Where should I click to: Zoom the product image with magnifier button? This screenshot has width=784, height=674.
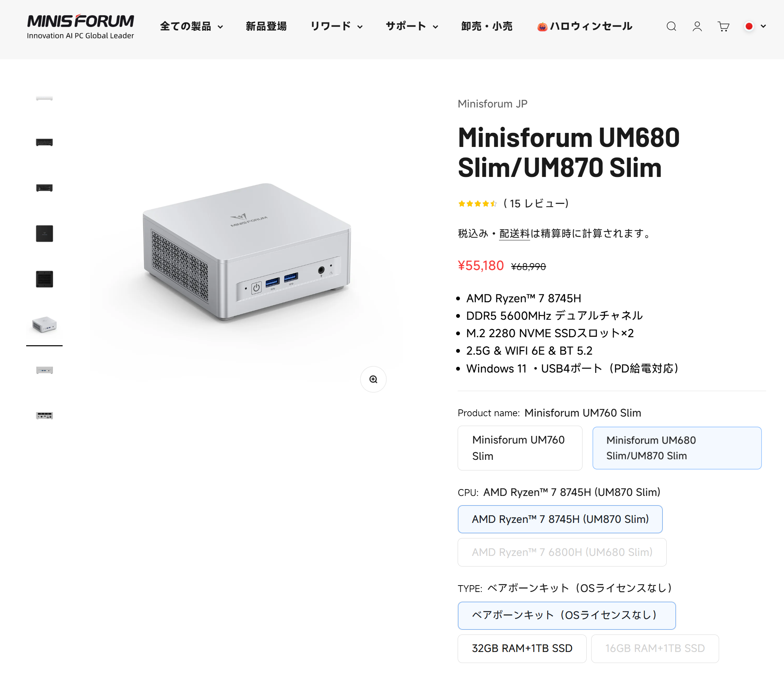click(373, 379)
